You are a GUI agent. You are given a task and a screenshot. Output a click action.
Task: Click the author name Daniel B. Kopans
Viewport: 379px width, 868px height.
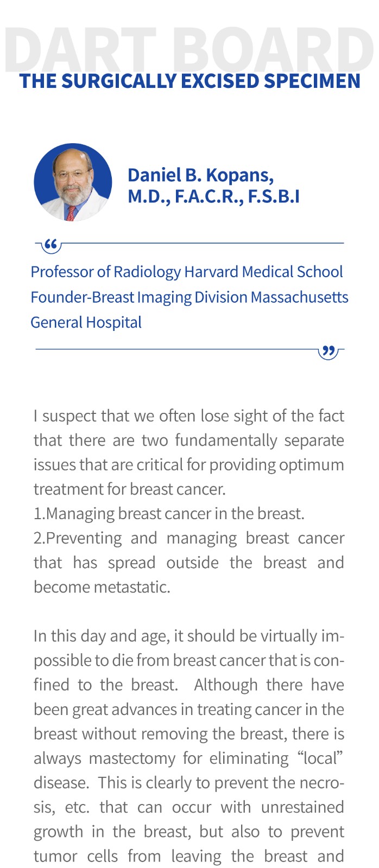pos(200,175)
